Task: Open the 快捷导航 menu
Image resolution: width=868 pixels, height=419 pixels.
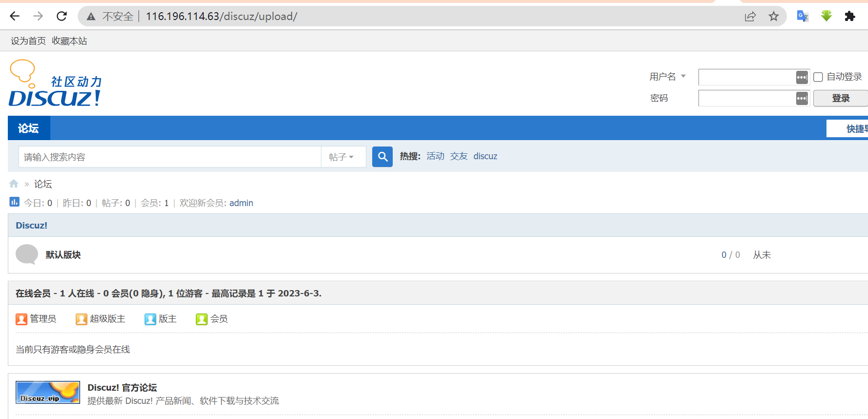Action: coord(847,128)
